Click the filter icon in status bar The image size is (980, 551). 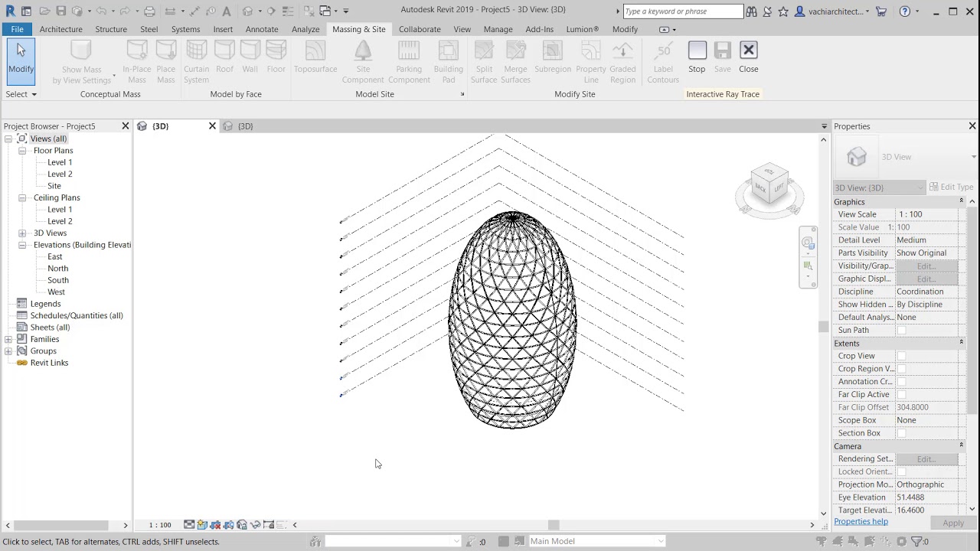[916, 541]
